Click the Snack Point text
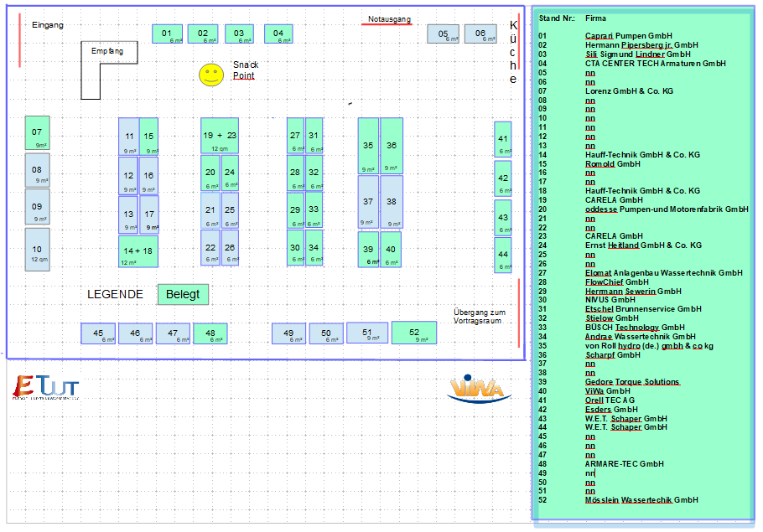This screenshot has width=763, height=532. click(x=246, y=70)
